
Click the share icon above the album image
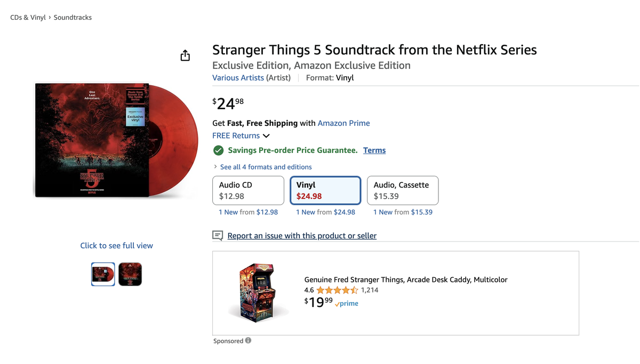coord(185,55)
